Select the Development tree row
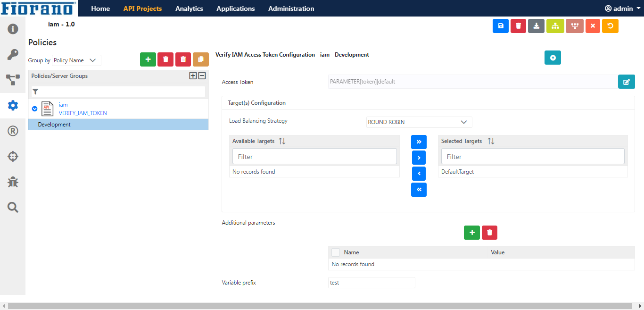644x310 pixels. [118, 125]
